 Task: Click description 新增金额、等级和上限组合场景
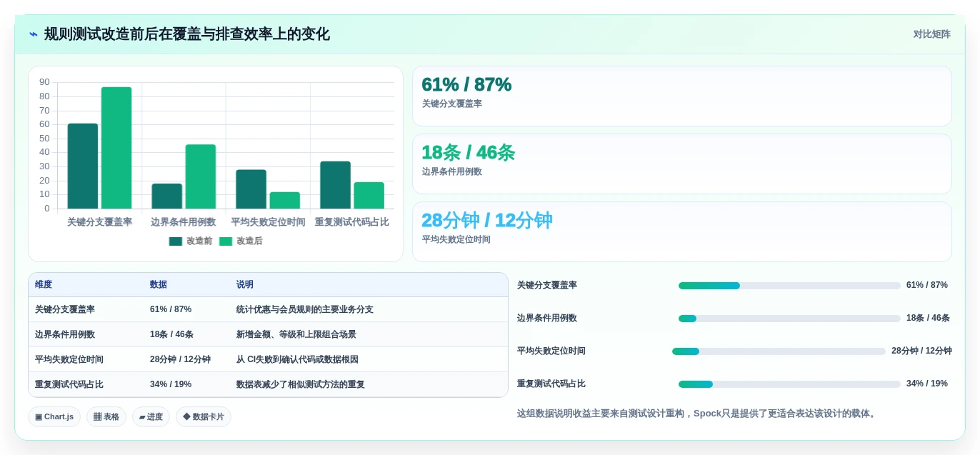pyautogui.click(x=296, y=334)
